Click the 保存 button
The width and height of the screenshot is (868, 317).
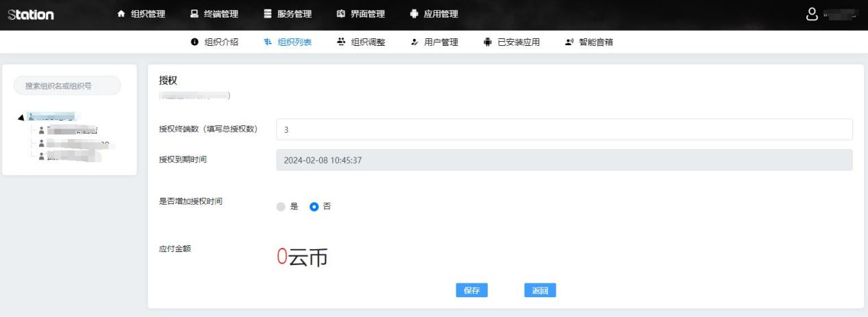point(472,290)
